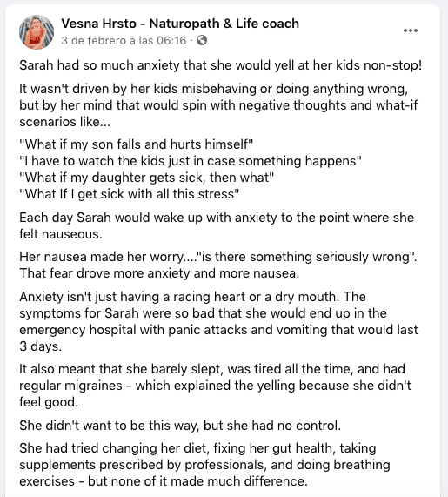The image size is (448, 497).
Task: Click the quote "What If I get sick"
Action: pos(130,194)
